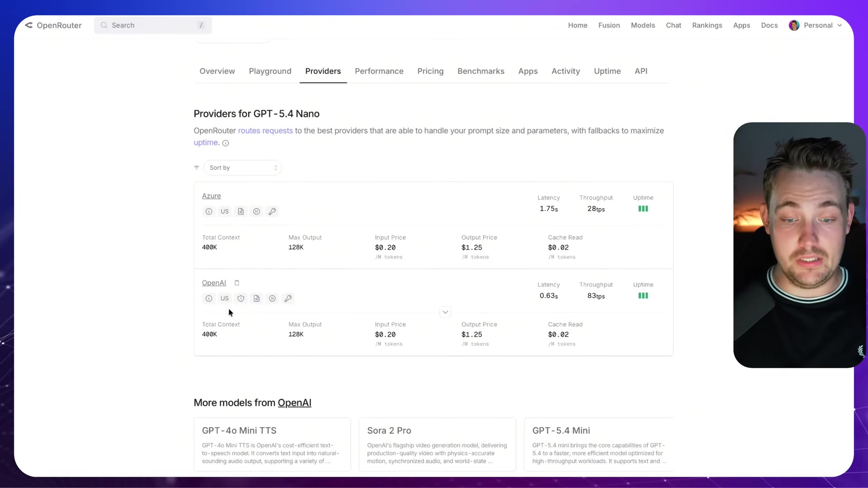This screenshot has width=868, height=488.
Task: Click the info icon in Azure row
Action: [x=209, y=211]
